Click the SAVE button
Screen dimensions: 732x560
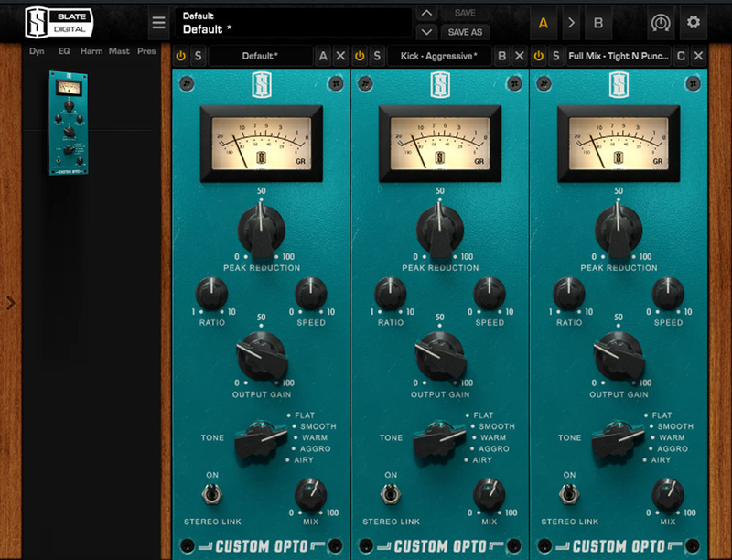(465, 13)
